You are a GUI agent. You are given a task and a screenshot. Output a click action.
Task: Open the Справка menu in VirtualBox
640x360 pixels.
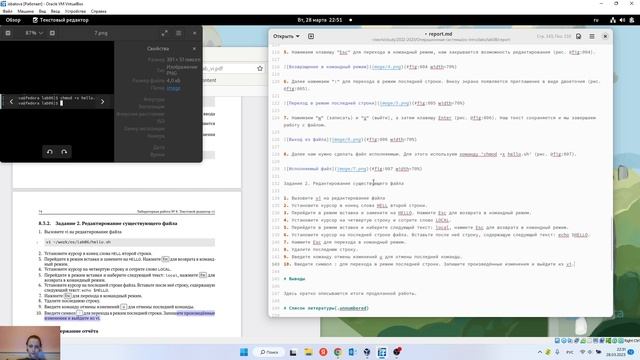tap(98, 11)
